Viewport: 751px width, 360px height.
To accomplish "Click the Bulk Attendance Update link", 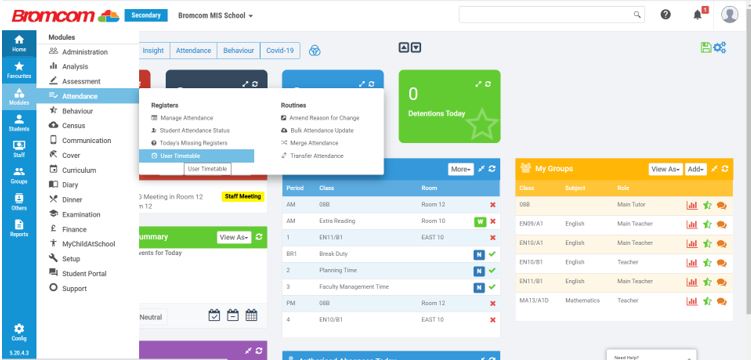I will [x=322, y=130].
